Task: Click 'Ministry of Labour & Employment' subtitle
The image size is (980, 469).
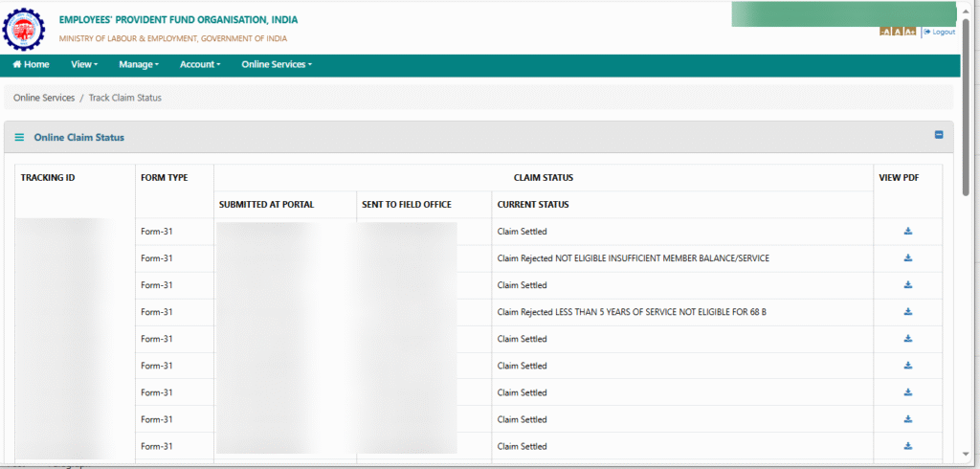Action: (173, 39)
